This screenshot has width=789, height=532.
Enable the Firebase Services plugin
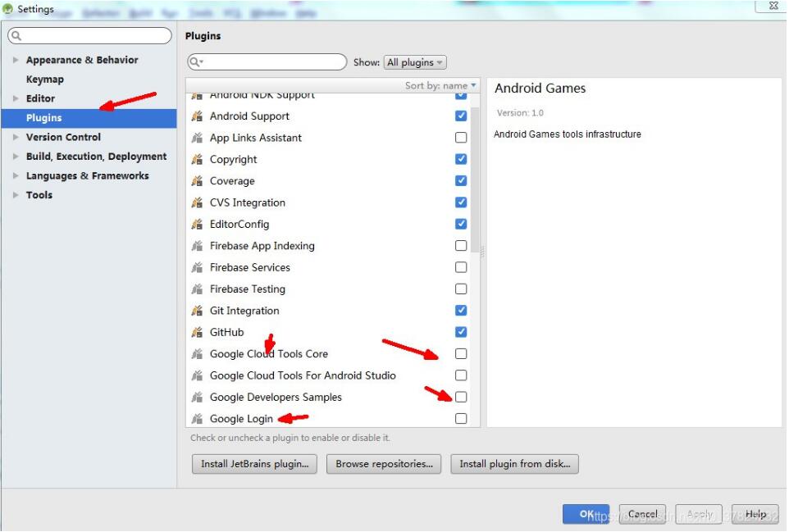click(x=460, y=266)
